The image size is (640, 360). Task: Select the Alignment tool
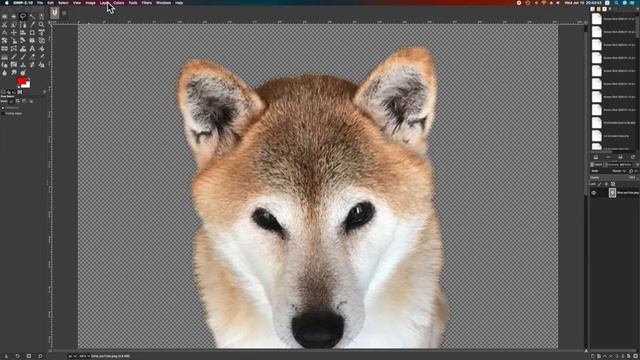23,32
